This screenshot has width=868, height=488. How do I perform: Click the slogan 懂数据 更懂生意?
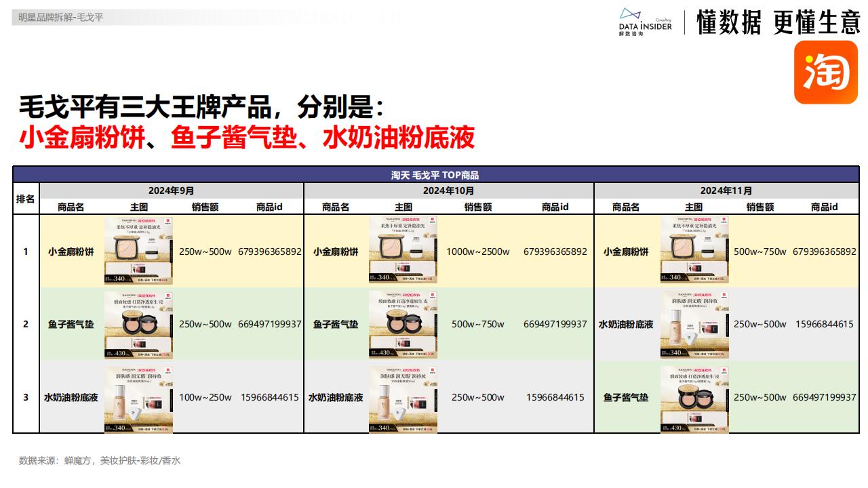(x=778, y=22)
